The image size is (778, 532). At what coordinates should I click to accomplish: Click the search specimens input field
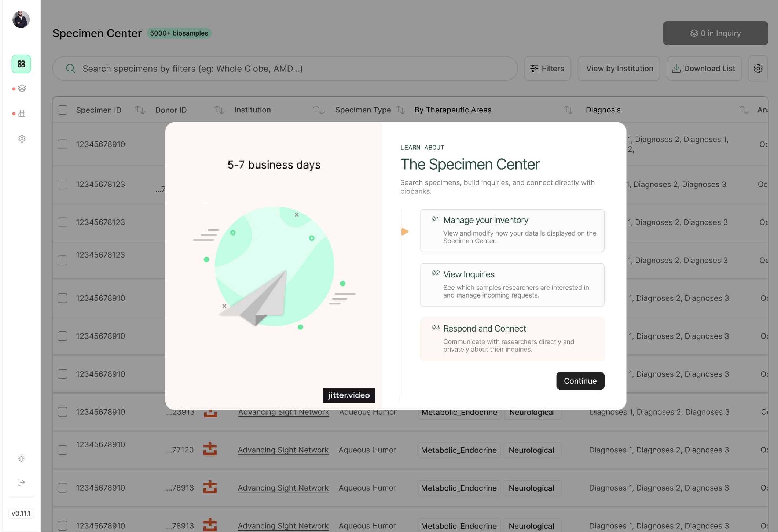(285, 69)
